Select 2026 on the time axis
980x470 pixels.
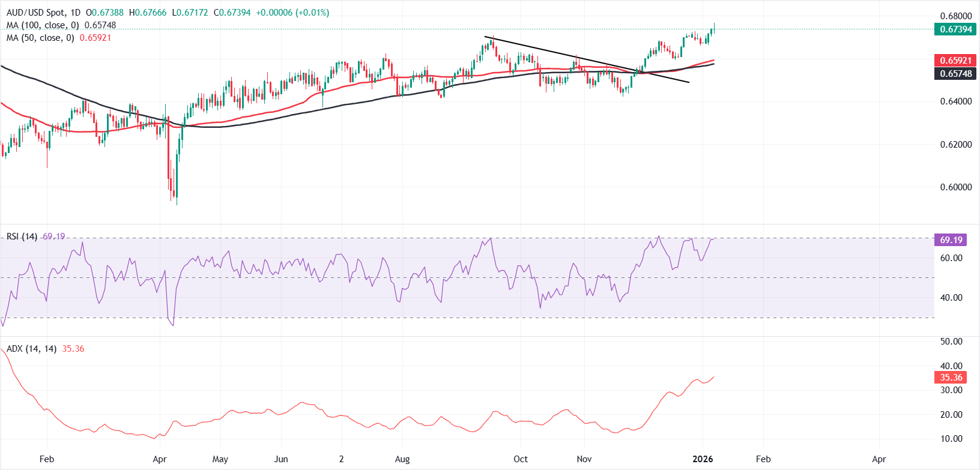tap(703, 459)
